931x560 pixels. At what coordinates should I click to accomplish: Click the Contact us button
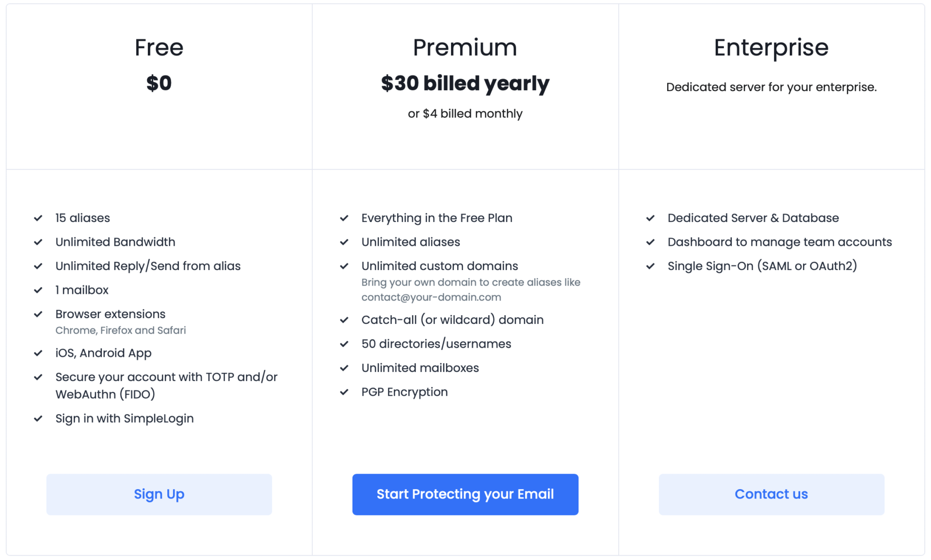771,494
